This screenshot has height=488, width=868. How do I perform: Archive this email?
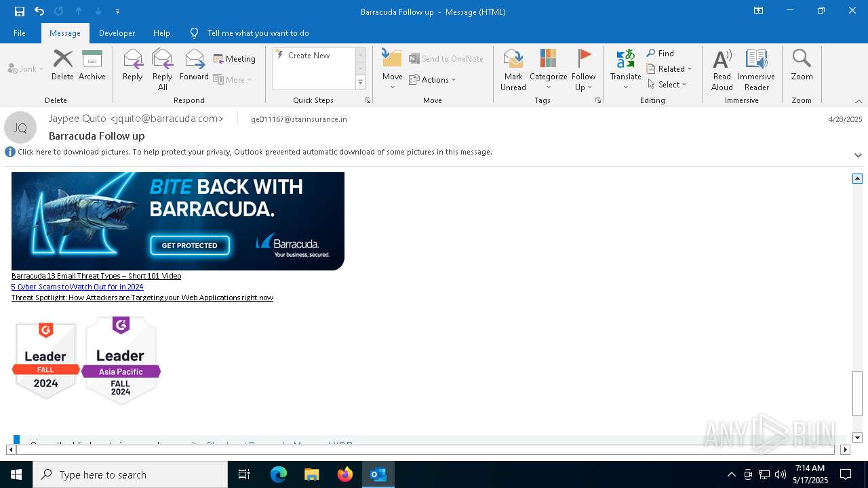point(92,65)
